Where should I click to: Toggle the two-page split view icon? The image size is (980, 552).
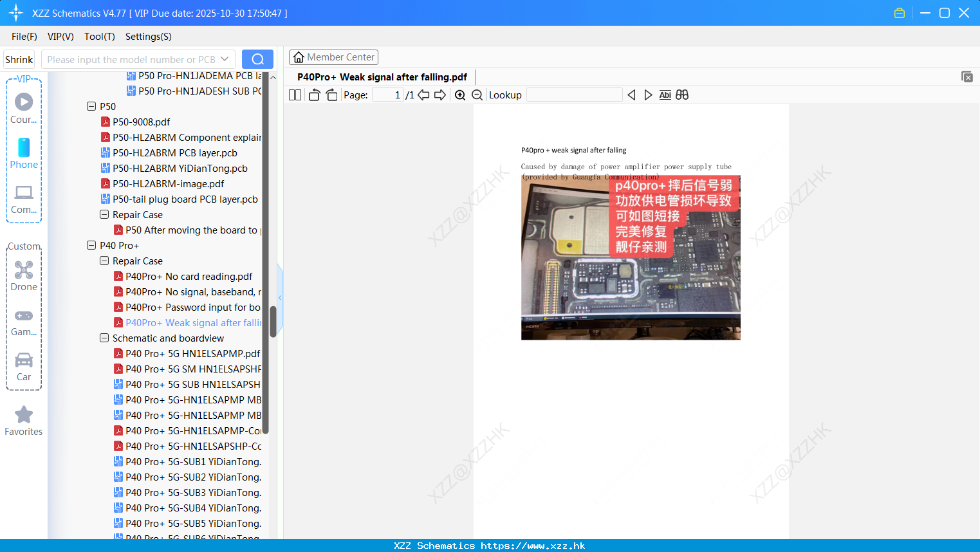pos(295,95)
